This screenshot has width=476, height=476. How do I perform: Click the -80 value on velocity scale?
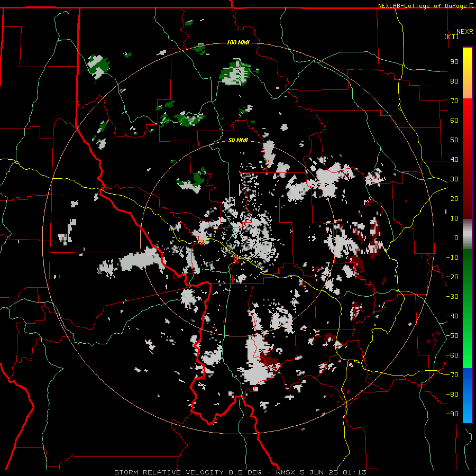point(452,395)
